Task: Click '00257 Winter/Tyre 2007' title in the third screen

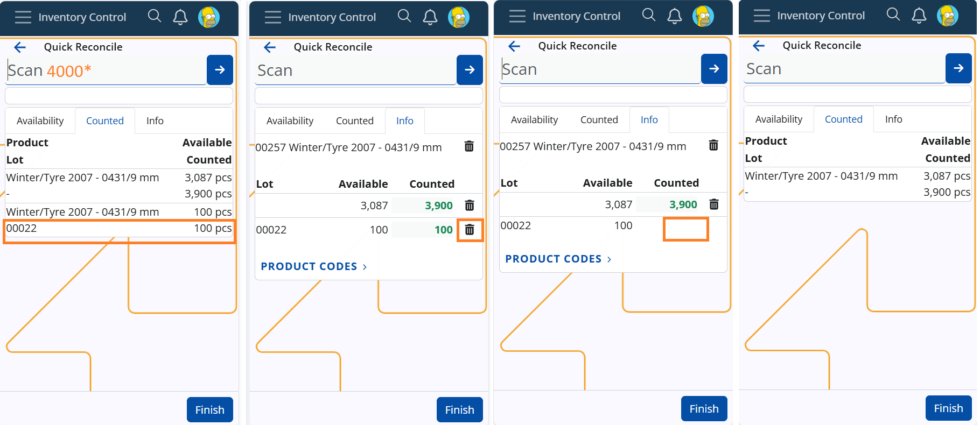Action: pos(593,146)
